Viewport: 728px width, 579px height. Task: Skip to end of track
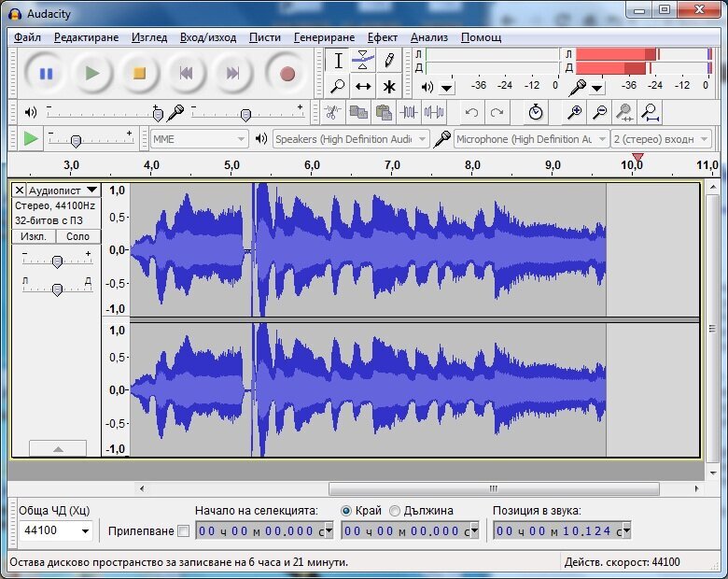point(232,74)
